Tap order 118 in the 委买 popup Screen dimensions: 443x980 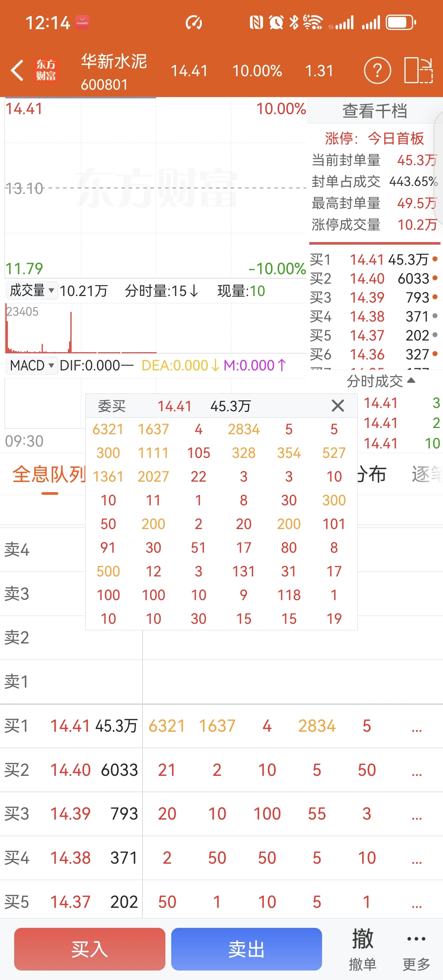[289, 595]
